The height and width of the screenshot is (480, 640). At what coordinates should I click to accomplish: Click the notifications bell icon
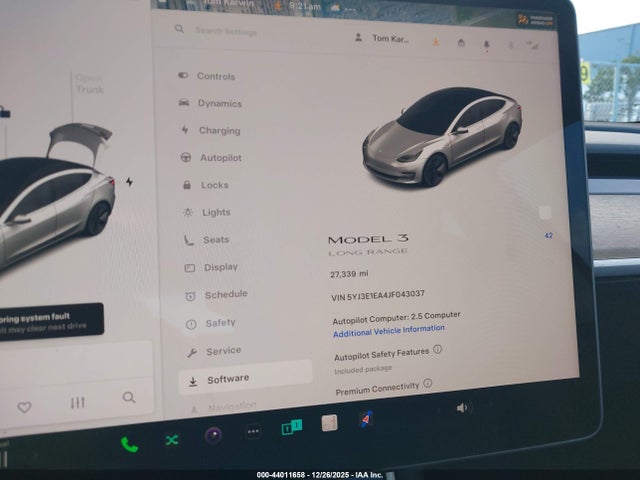[486, 44]
